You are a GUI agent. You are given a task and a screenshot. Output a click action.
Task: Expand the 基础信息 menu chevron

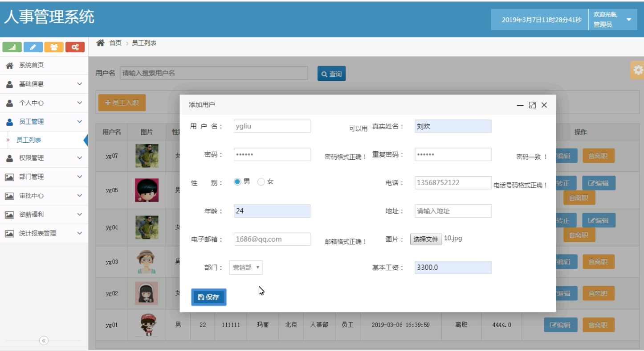80,84
